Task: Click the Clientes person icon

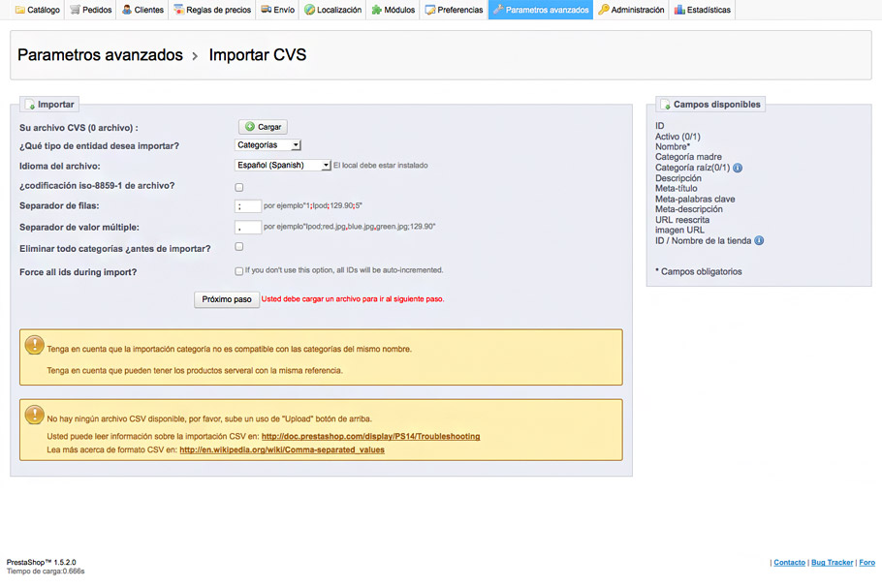Action: (x=127, y=10)
